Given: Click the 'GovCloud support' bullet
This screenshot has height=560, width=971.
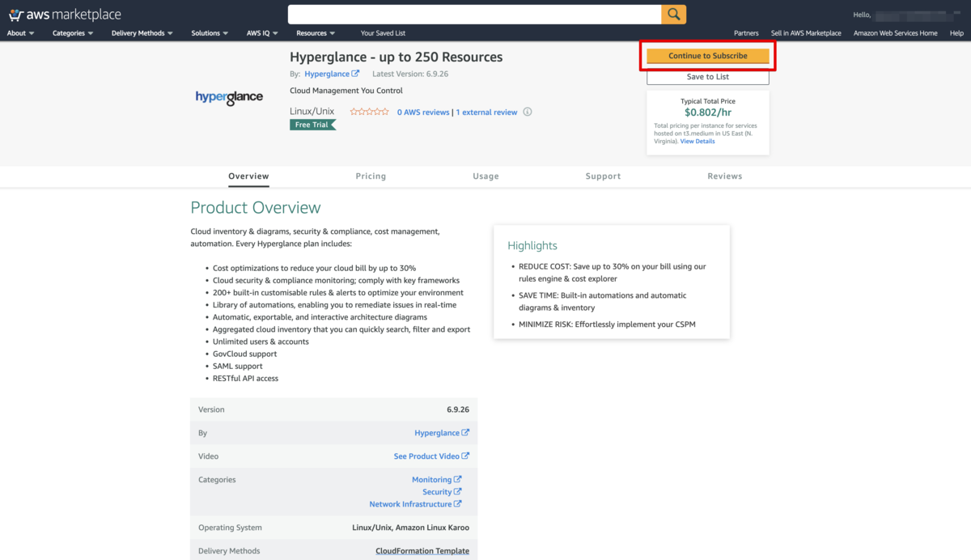Looking at the screenshot, I should coord(244,354).
